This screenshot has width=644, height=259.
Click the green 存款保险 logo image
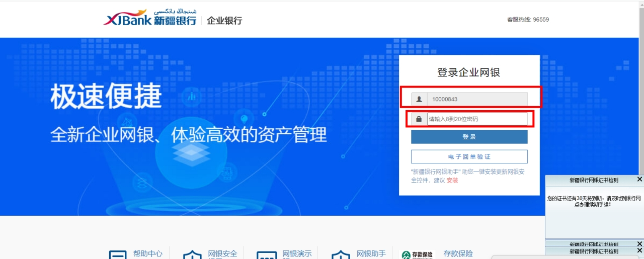tap(417, 254)
